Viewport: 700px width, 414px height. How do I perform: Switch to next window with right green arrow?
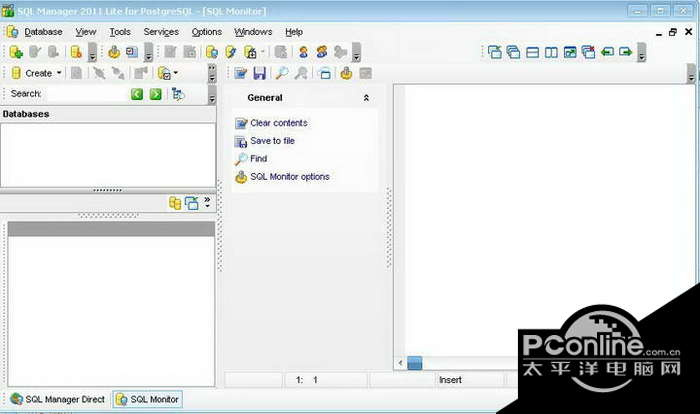tap(626, 52)
